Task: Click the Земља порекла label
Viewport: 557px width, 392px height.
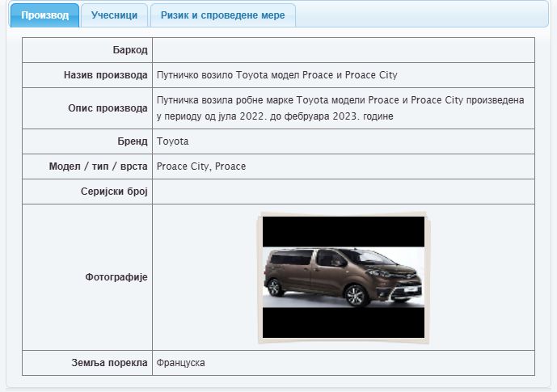Action: [109, 363]
